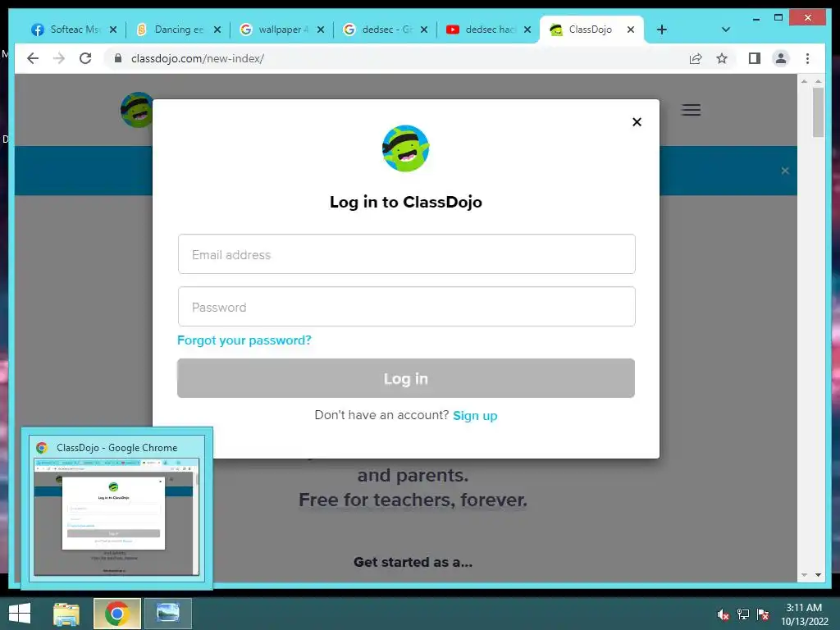
Task: Open the Forgot your password link
Action: coord(244,340)
